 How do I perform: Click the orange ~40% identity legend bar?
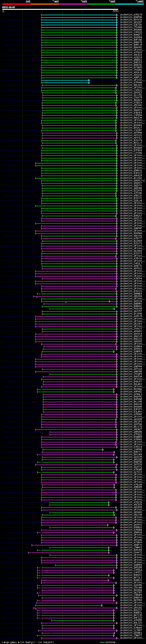coord(45,4)
